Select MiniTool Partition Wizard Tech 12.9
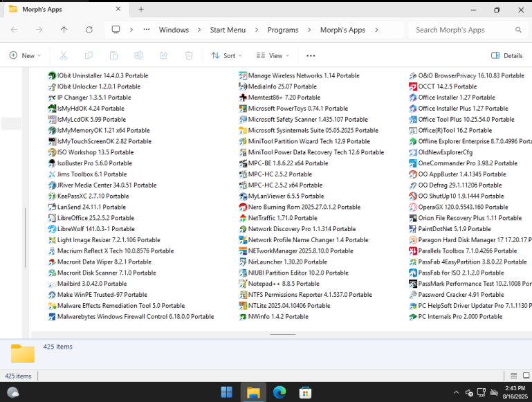The image size is (532, 402). pos(304,141)
